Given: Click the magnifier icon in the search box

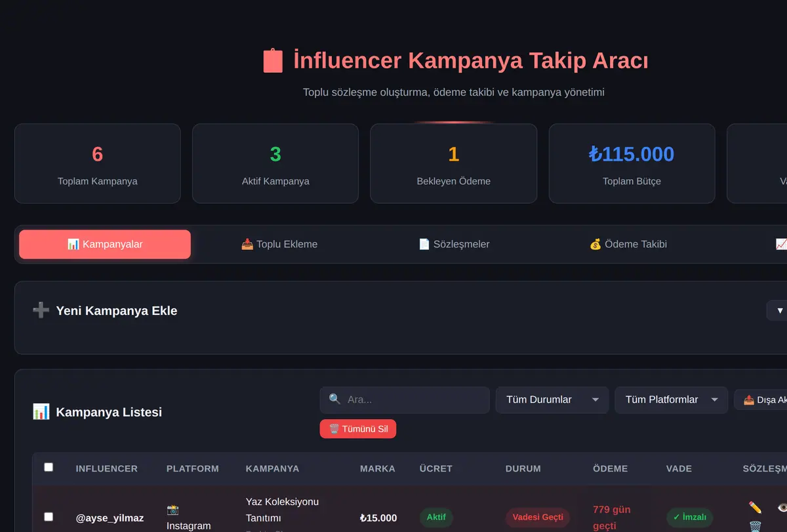Looking at the screenshot, I should click(334, 399).
